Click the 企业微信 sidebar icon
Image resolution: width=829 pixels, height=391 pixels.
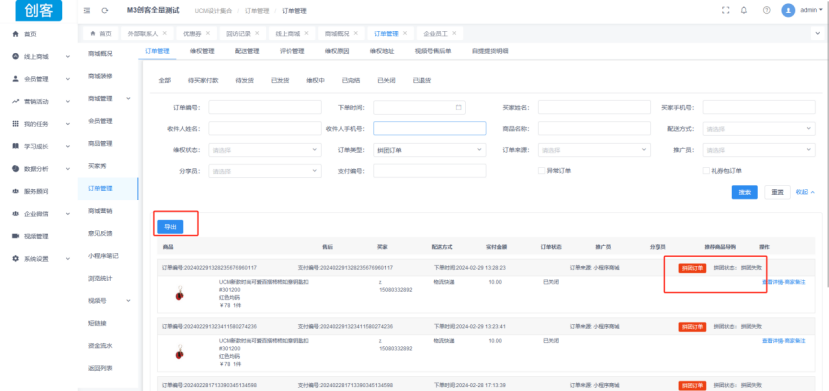click(x=15, y=213)
